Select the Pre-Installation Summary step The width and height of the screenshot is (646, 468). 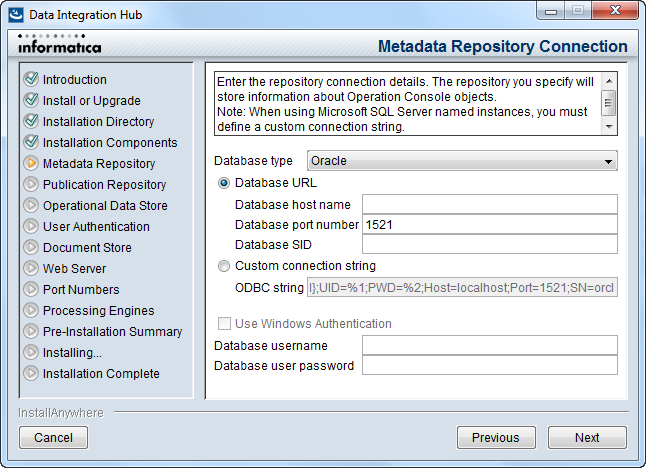point(112,331)
